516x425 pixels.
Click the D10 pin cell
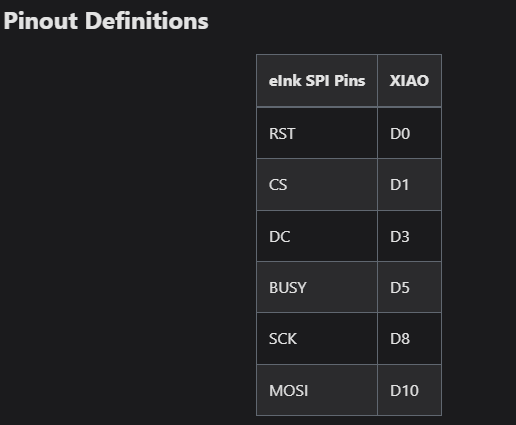(x=409, y=390)
